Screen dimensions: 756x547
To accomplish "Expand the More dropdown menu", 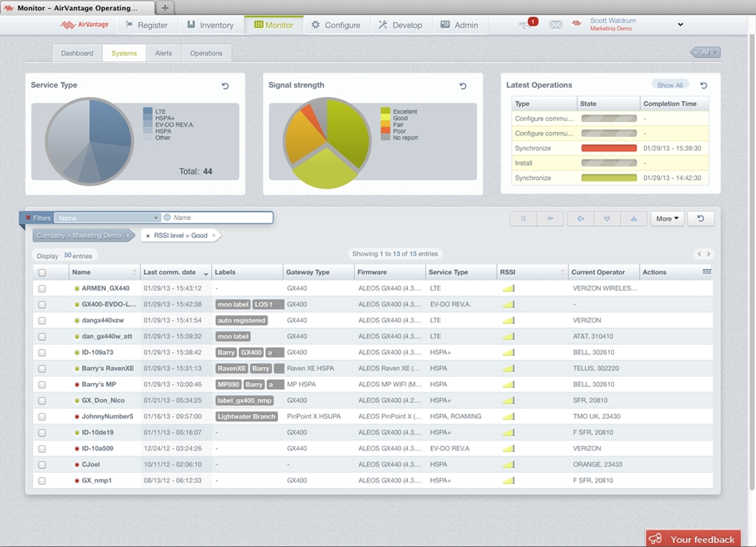I will click(667, 218).
